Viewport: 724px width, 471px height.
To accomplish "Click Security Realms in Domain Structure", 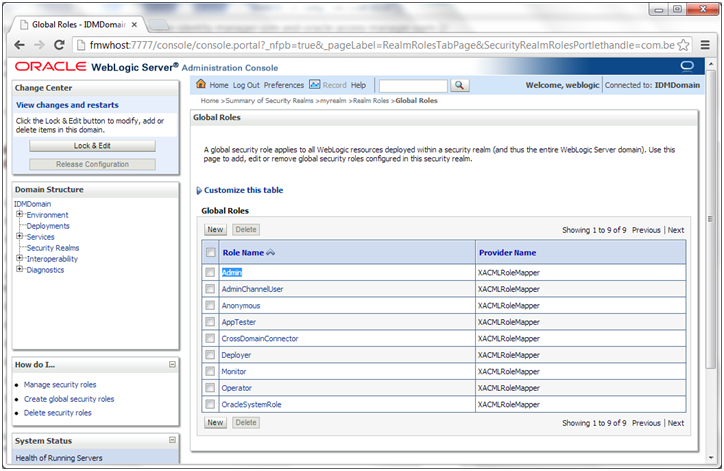I will [x=53, y=248].
